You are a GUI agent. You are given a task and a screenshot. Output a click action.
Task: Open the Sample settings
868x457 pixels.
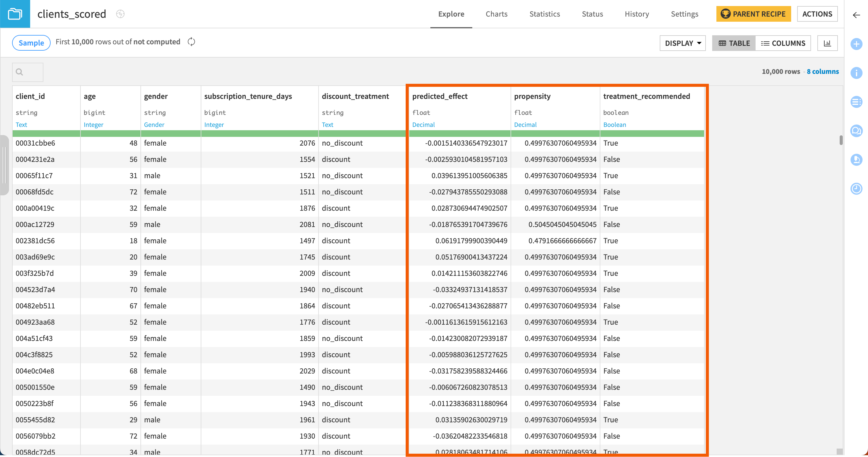[31, 43]
